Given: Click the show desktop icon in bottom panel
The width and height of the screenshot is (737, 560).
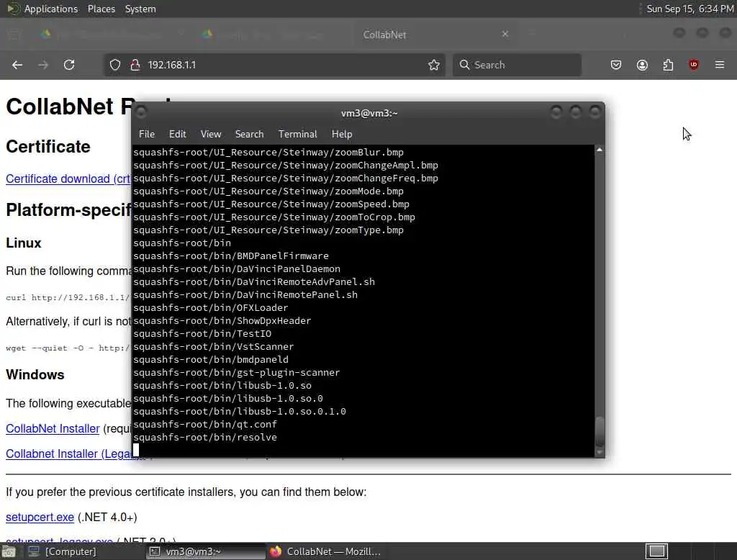Looking at the screenshot, I should (x=9, y=551).
